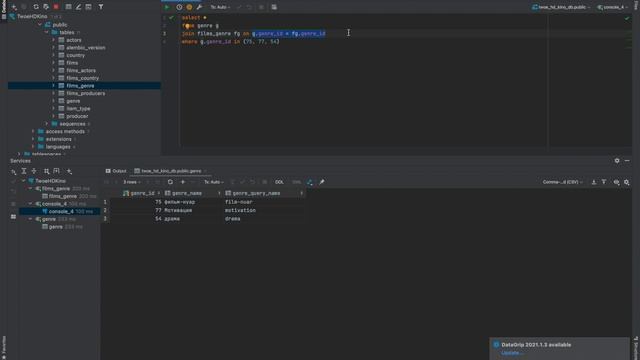Select the country table in tree
The image size is (640, 360).
click(x=76, y=55)
